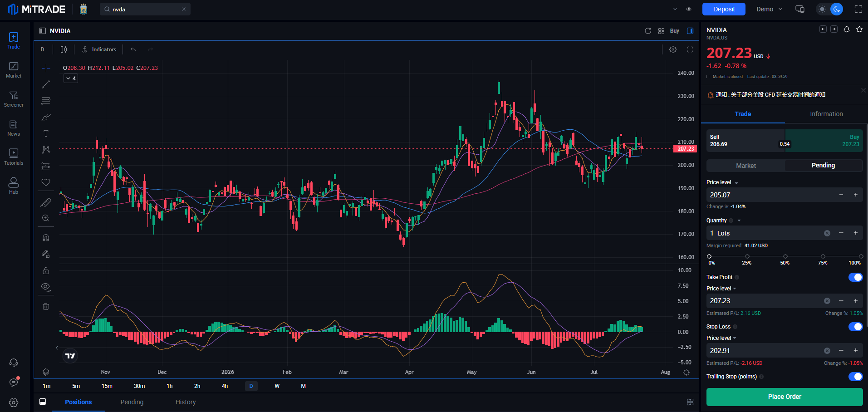Select the zoom in tool
Screen dimensions: 868x412
(x=46, y=218)
